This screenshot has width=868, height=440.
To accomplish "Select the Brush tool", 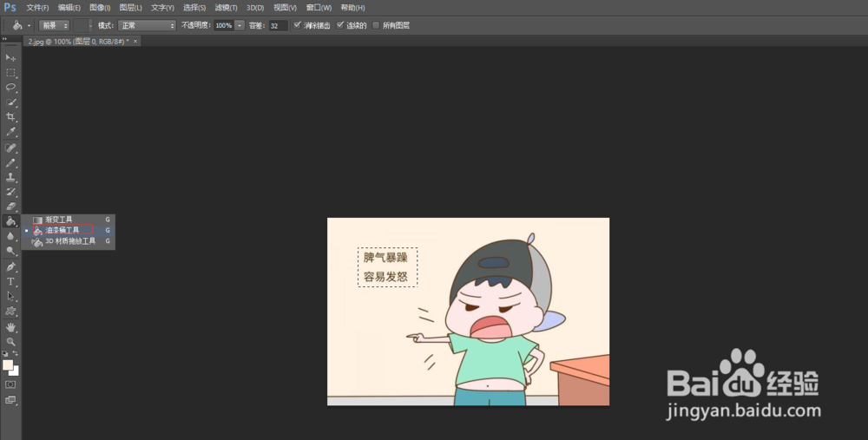I will [10, 162].
